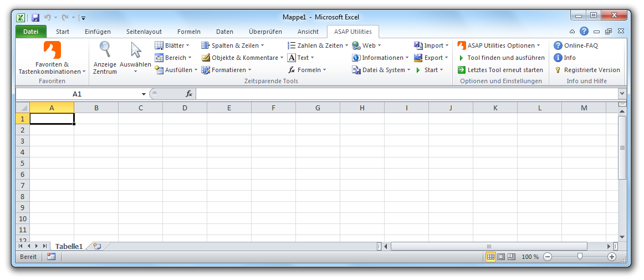
Task: Open the Spalten & Zeilen menu
Action: 232,45
